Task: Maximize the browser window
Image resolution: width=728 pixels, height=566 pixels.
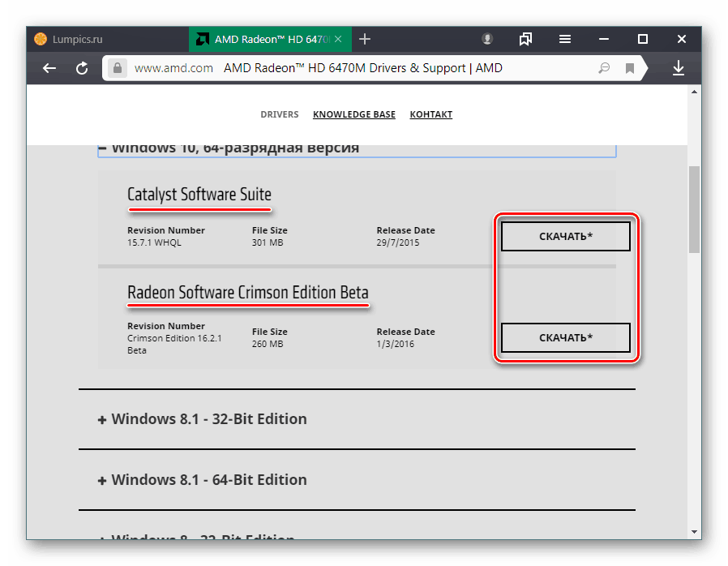Action: click(x=643, y=39)
